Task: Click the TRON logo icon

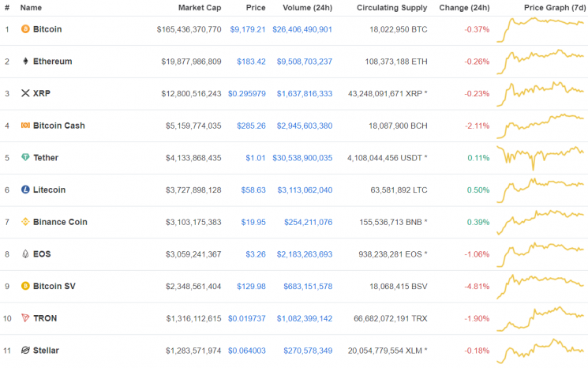Action: pos(25,318)
